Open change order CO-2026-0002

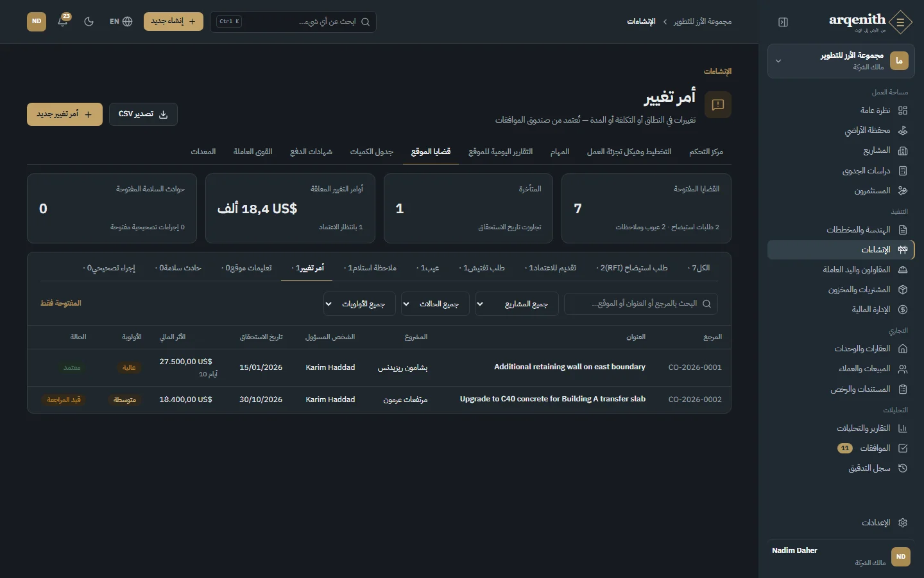[379, 399]
